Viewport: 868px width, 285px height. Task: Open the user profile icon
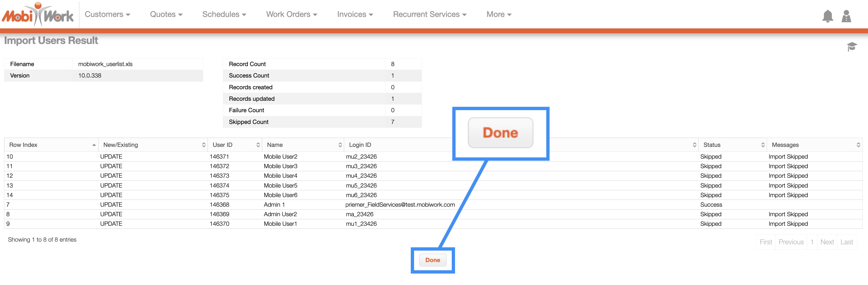click(x=846, y=16)
